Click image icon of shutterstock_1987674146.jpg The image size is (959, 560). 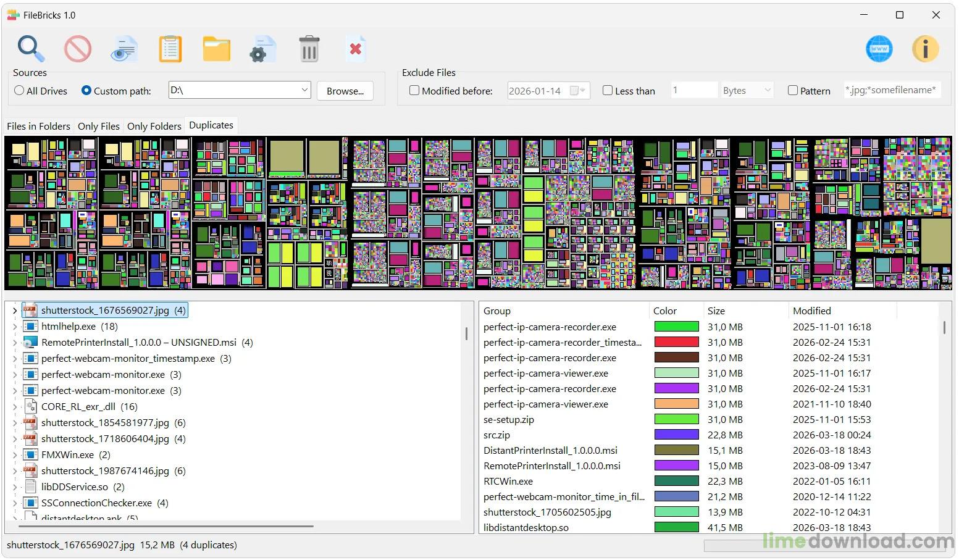coord(30,470)
